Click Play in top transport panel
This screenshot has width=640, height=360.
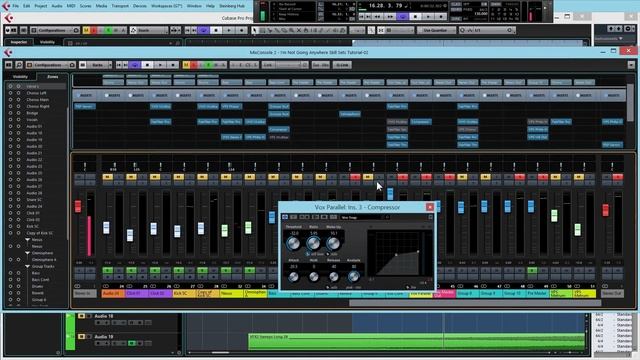coord(428,17)
